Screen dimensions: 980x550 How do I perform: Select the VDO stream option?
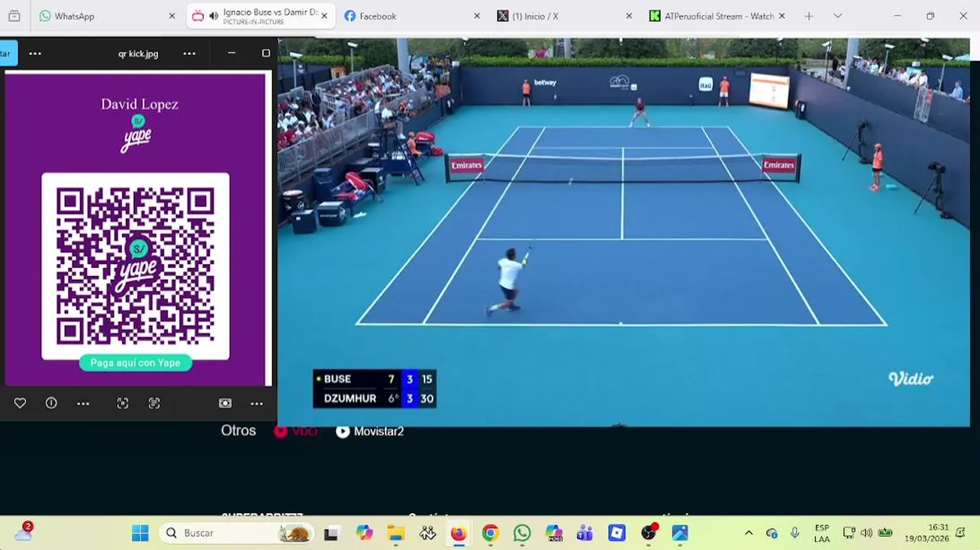pos(295,431)
